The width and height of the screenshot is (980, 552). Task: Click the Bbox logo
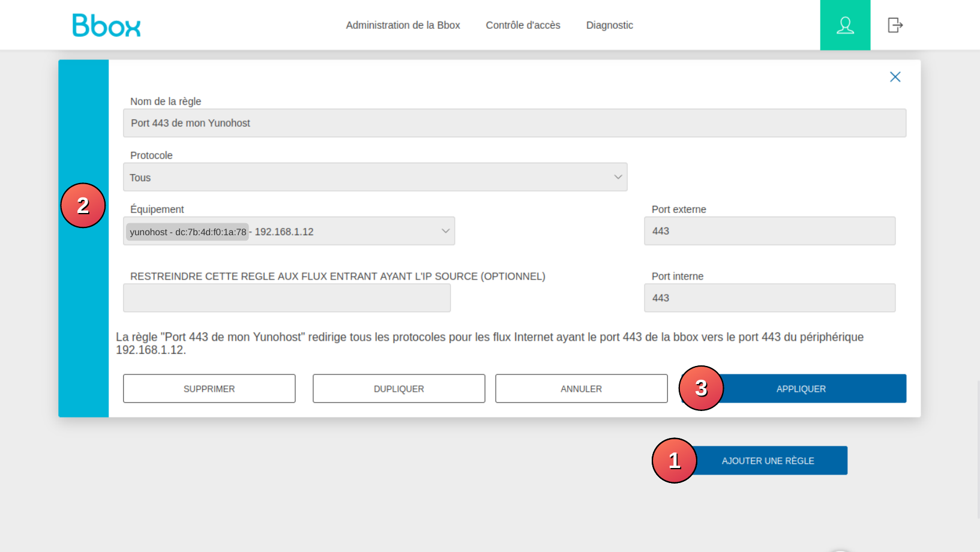[106, 25]
